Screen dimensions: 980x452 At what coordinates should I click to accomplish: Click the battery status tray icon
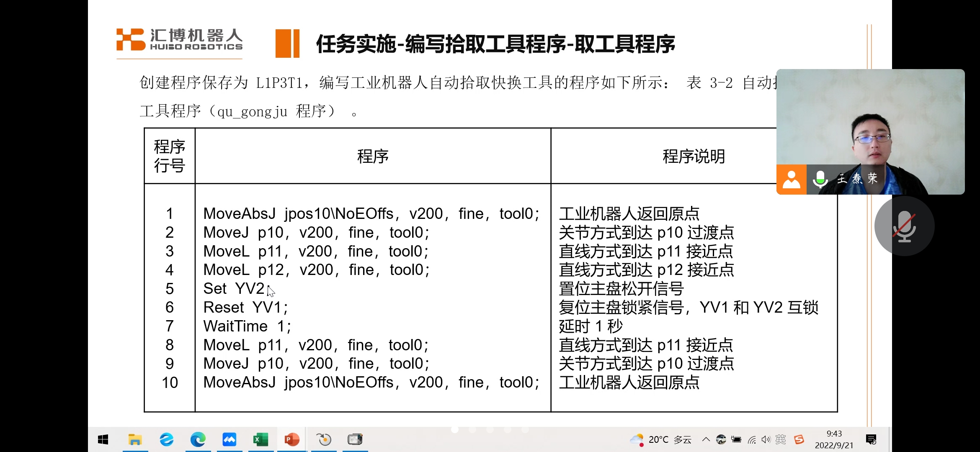[x=736, y=439]
